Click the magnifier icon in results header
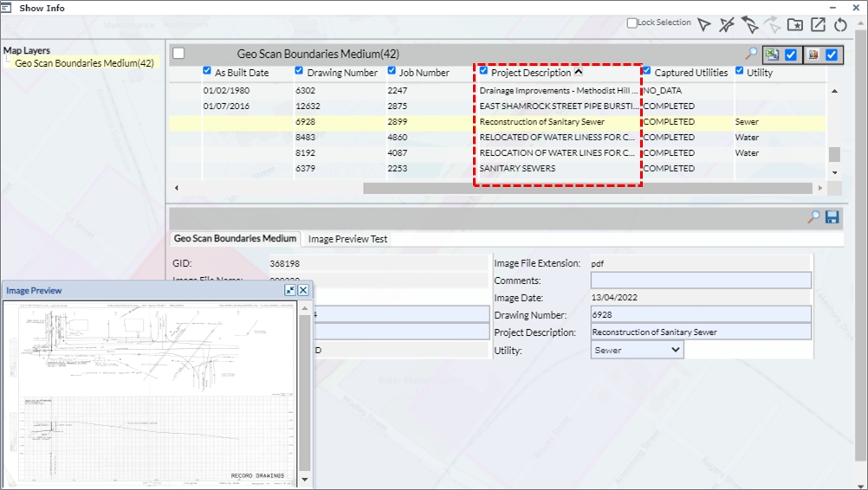This screenshot has width=868, height=490. click(x=751, y=55)
